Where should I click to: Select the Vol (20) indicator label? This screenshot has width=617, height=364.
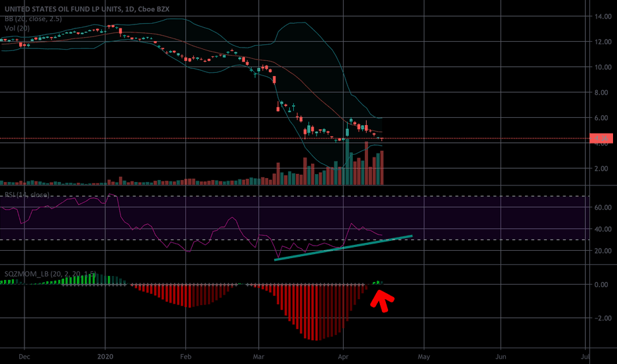click(x=17, y=28)
